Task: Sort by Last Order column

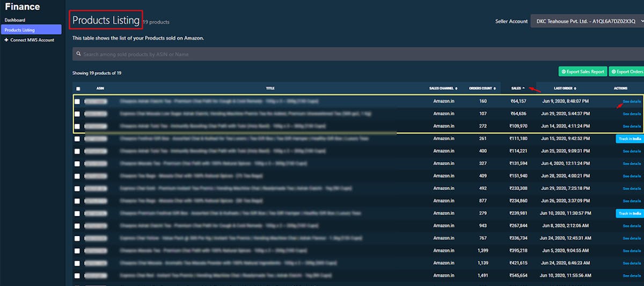Action: (565, 88)
